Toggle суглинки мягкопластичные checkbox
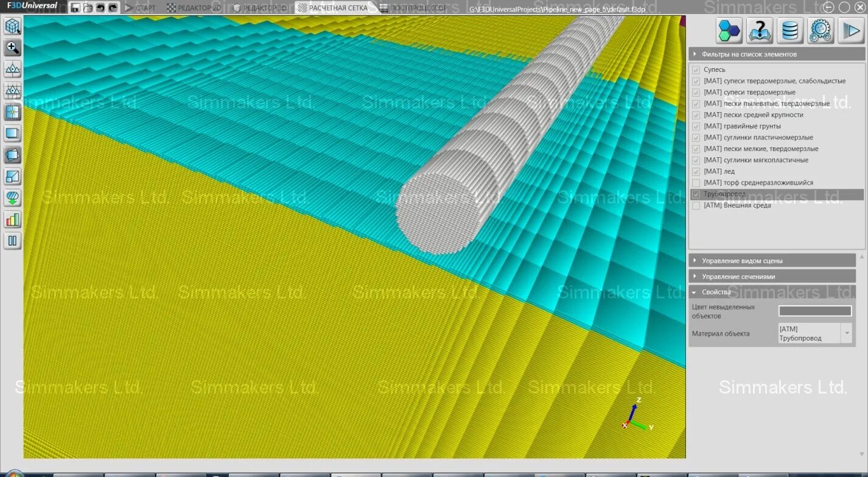 [696, 160]
